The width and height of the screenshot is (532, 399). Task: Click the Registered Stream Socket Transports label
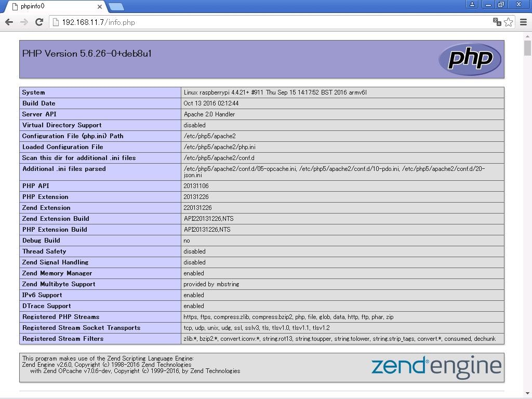81,328
